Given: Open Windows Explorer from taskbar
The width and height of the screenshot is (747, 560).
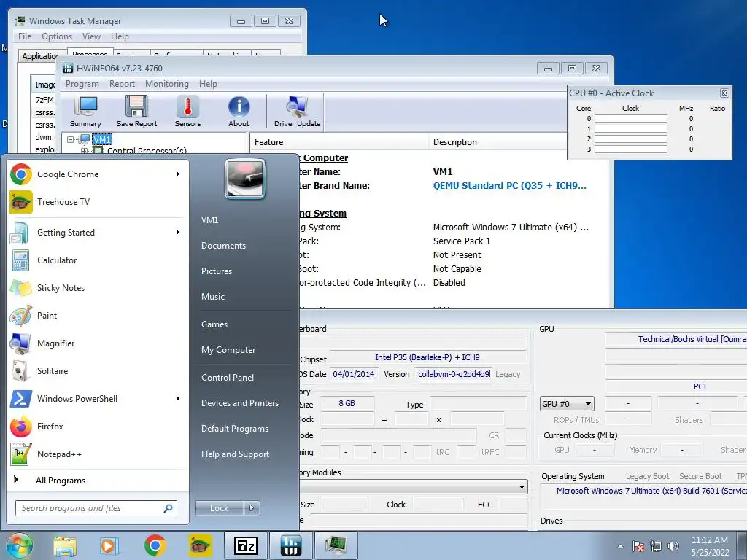Looking at the screenshot, I should pyautogui.click(x=65, y=545).
